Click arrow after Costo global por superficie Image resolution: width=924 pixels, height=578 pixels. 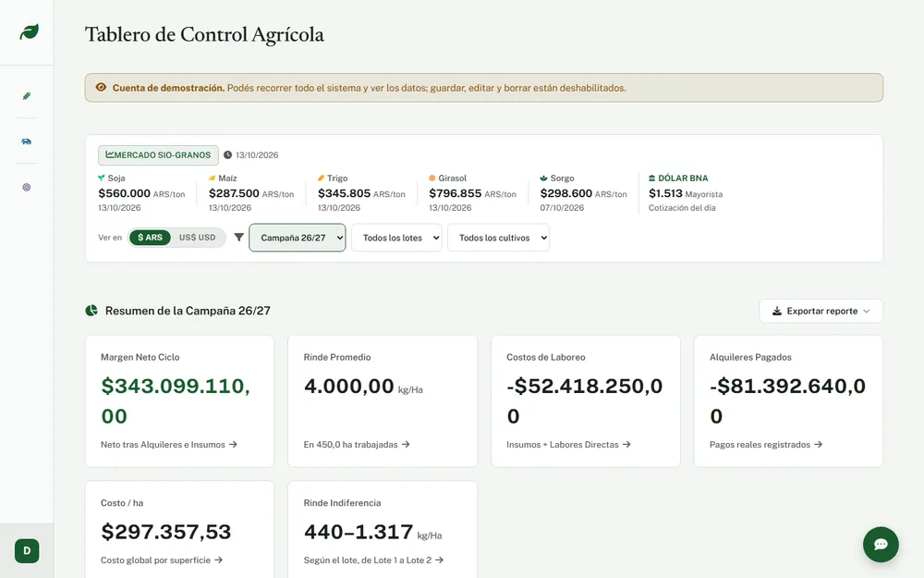[218, 560]
